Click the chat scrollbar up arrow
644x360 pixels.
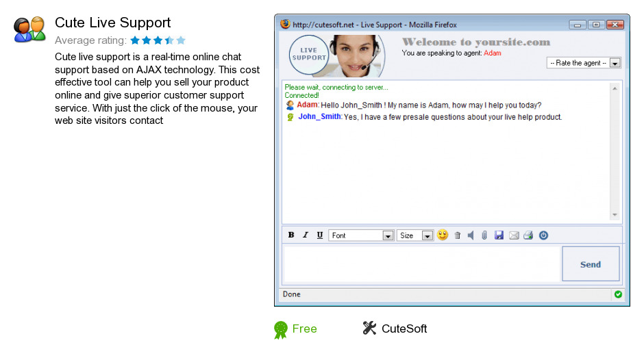pyautogui.click(x=615, y=88)
